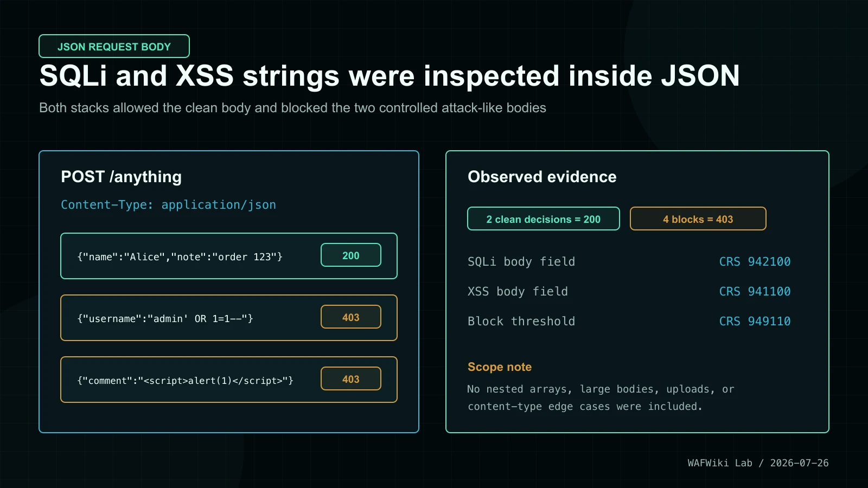Select the admin' OR 1=1-- JSON body
868x488 pixels.
click(x=165, y=318)
